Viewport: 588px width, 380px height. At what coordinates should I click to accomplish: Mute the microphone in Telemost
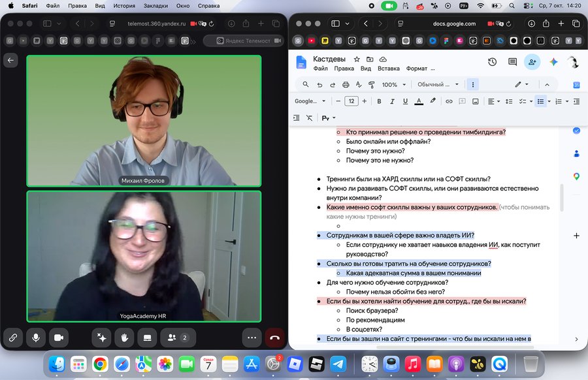pyautogui.click(x=36, y=338)
